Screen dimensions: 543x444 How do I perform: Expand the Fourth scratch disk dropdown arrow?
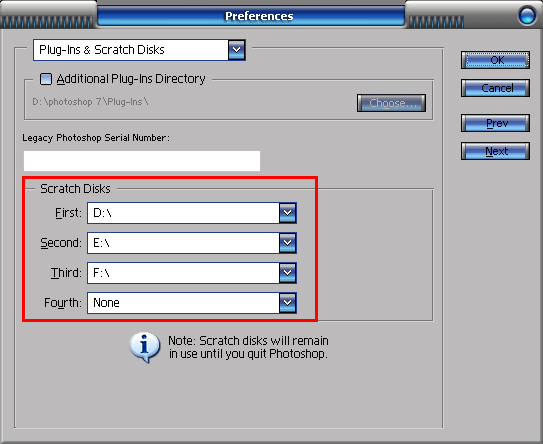(287, 303)
